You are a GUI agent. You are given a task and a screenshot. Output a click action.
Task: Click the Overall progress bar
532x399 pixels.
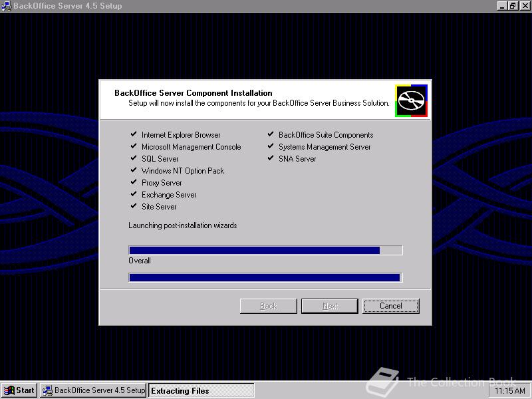click(265, 277)
